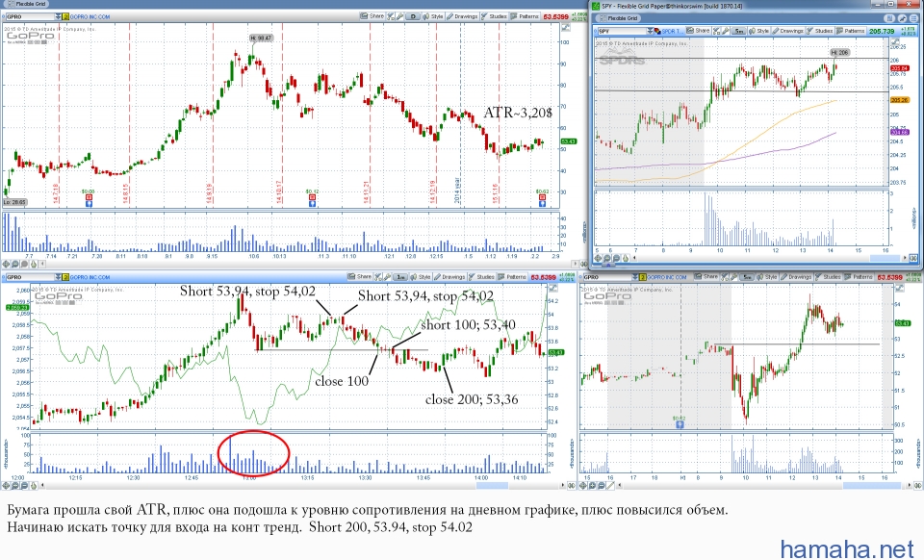Open Share in bottom-right GPRO 5m chart
The width and height of the screenshot is (924, 560).
tap(706, 277)
